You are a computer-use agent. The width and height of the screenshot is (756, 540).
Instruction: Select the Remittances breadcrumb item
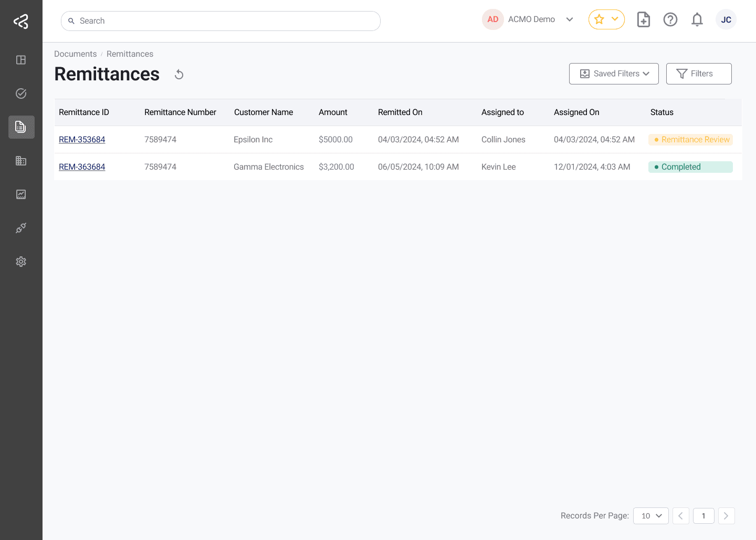(x=130, y=54)
